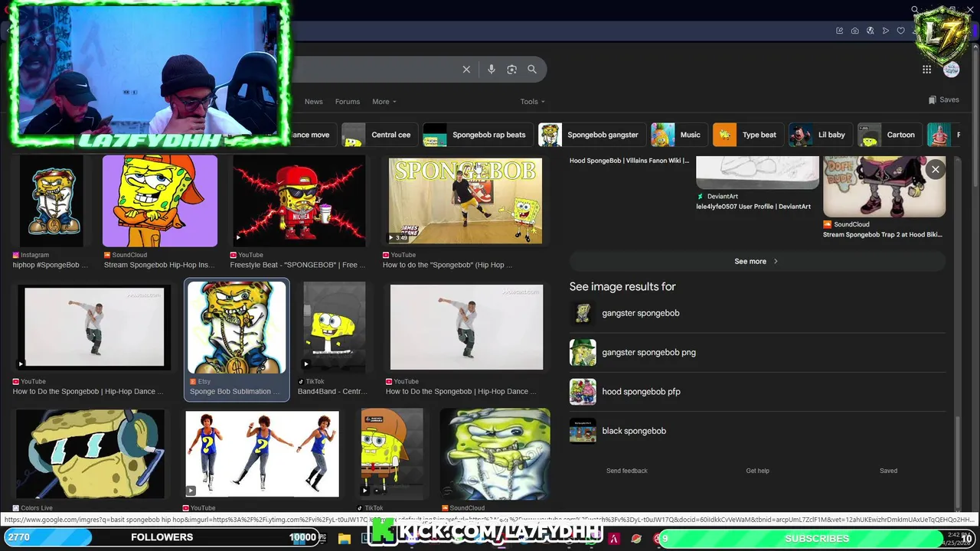Open the Google account avatar

952,70
